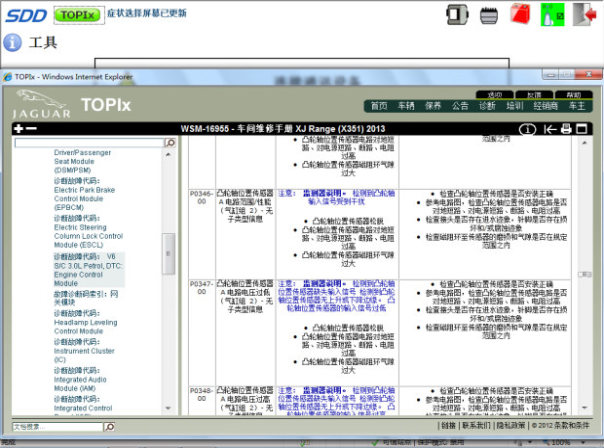Click tree panel scroll-up arrow

click(x=168, y=154)
